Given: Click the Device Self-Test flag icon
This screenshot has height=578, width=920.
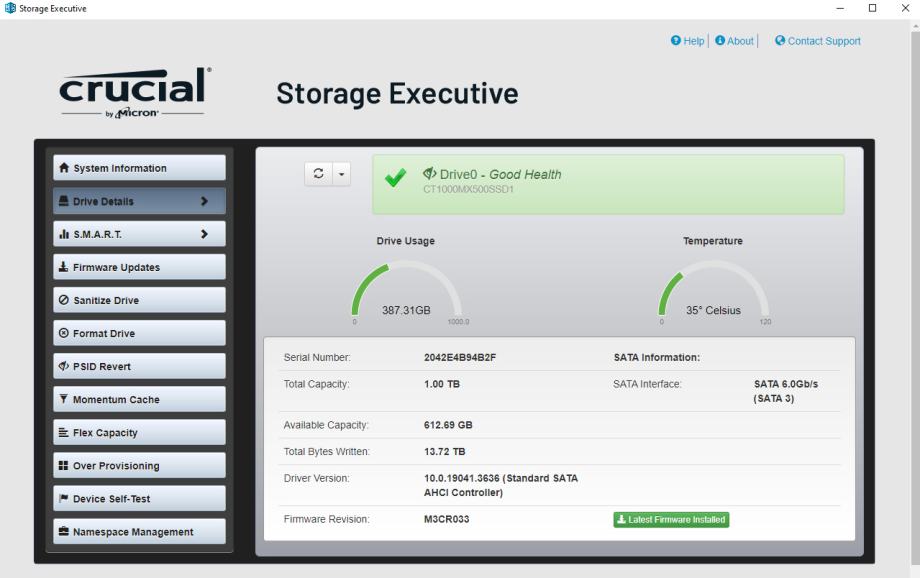Looking at the screenshot, I should (x=63, y=498).
